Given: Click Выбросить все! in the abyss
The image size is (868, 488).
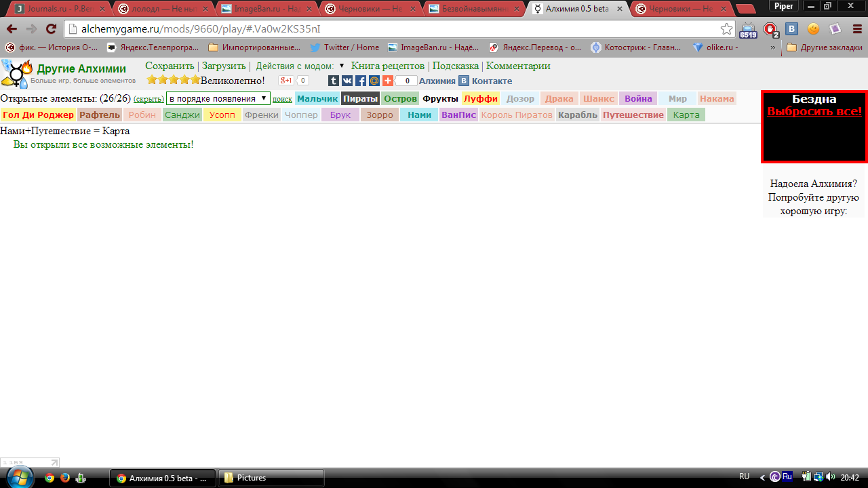Looking at the screenshot, I should (x=814, y=111).
